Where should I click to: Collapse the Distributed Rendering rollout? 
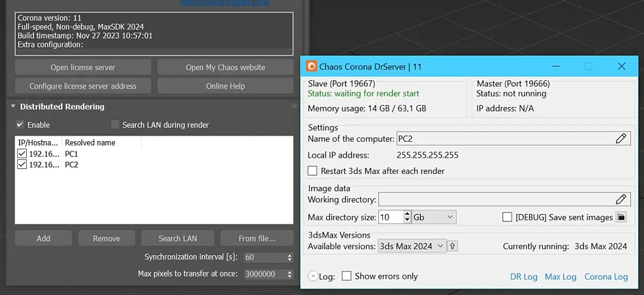coord(13,107)
